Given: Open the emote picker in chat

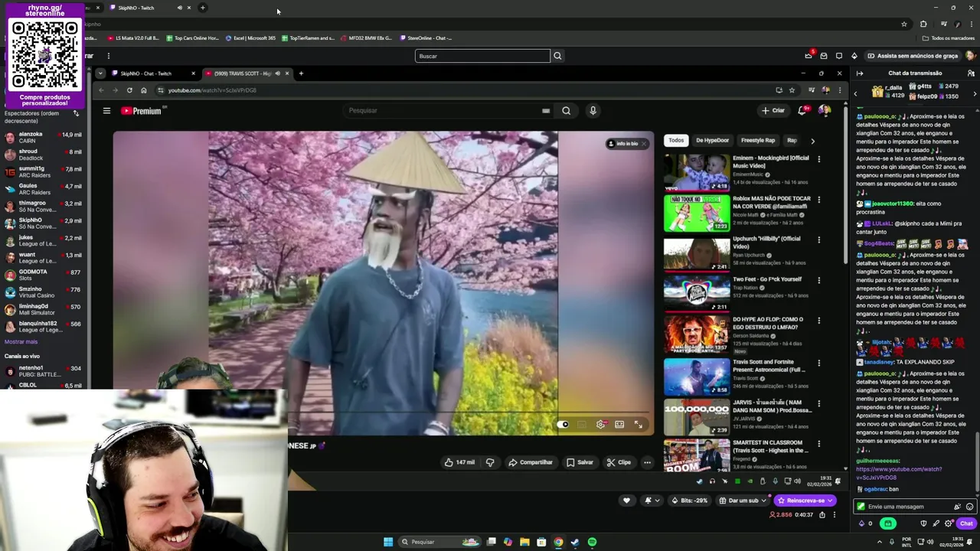Looking at the screenshot, I should click(x=969, y=507).
